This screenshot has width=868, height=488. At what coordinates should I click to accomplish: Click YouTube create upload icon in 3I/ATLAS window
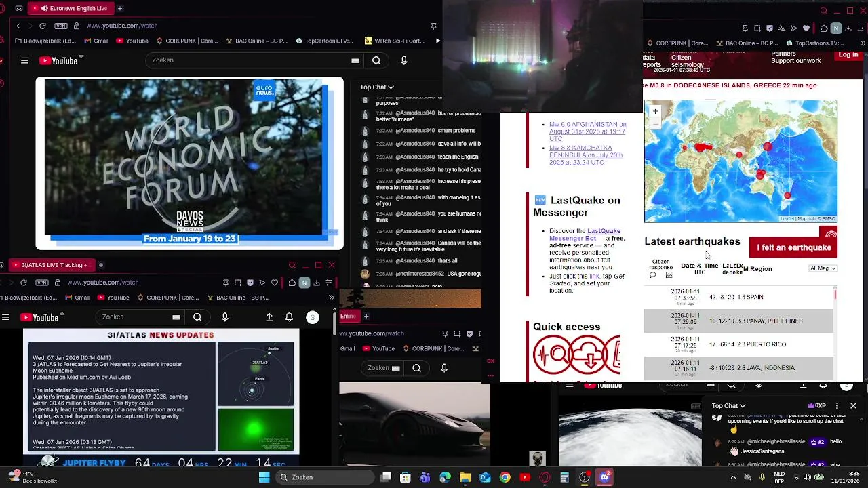tap(269, 317)
